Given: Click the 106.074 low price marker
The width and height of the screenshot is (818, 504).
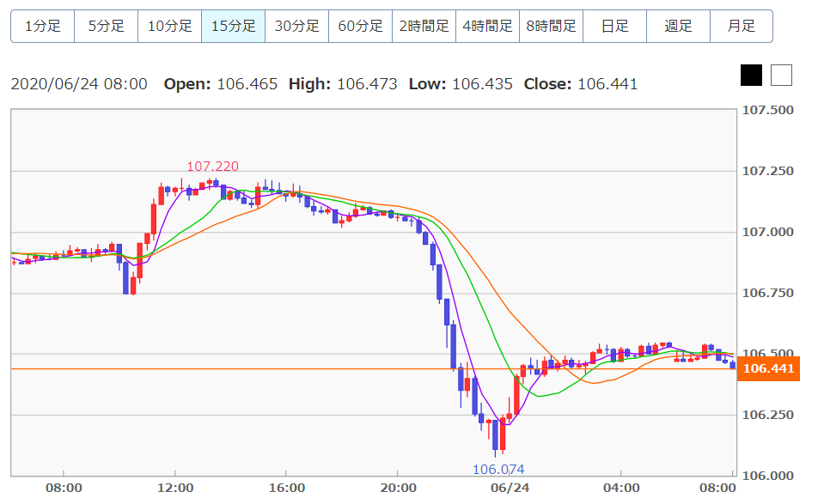Looking at the screenshot, I should [498, 470].
